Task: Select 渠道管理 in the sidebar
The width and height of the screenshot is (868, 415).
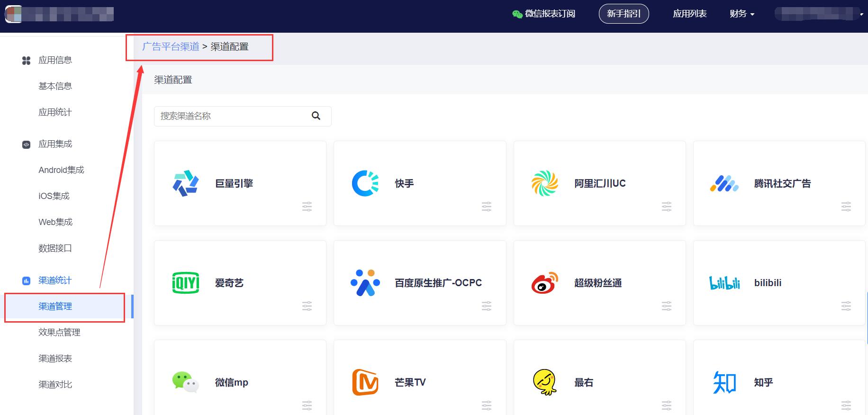Action: [55, 307]
